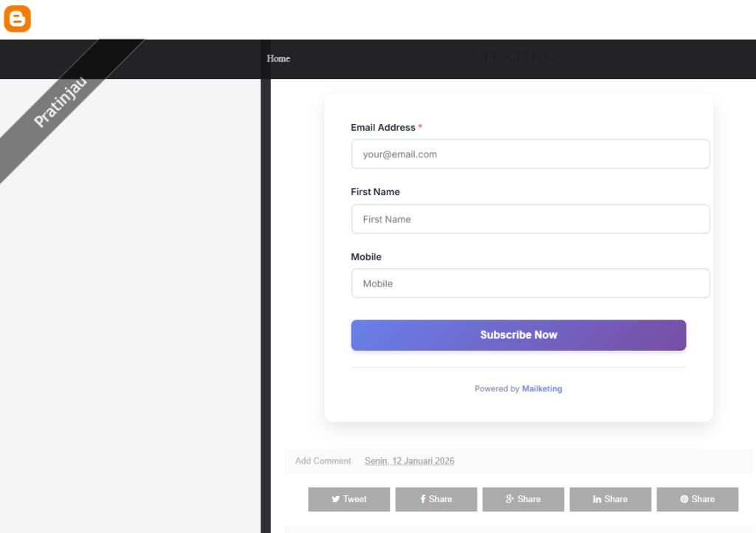The height and width of the screenshot is (533, 756).
Task: Click the Powered by footer text
Action: point(496,389)
